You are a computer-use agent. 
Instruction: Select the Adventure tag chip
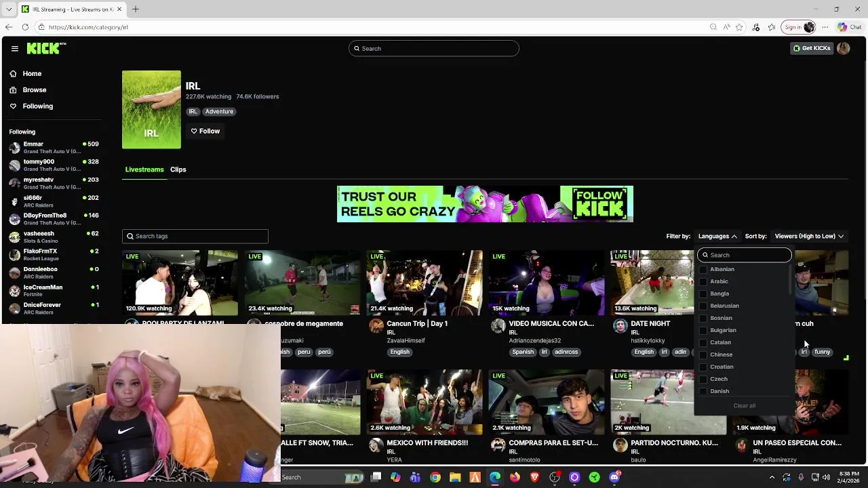pyautogui.click(x=219, y=111)
